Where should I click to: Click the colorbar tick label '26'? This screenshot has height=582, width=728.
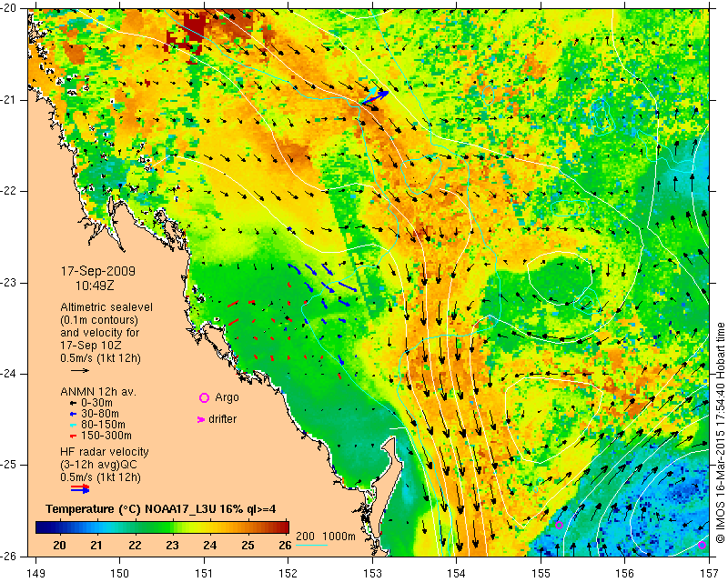(x=285, y=545)
